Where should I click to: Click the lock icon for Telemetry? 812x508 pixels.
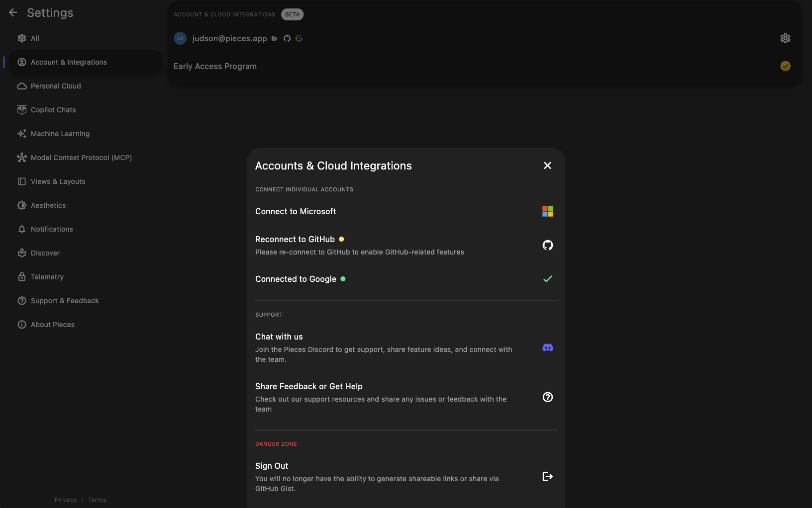[22, 277]
